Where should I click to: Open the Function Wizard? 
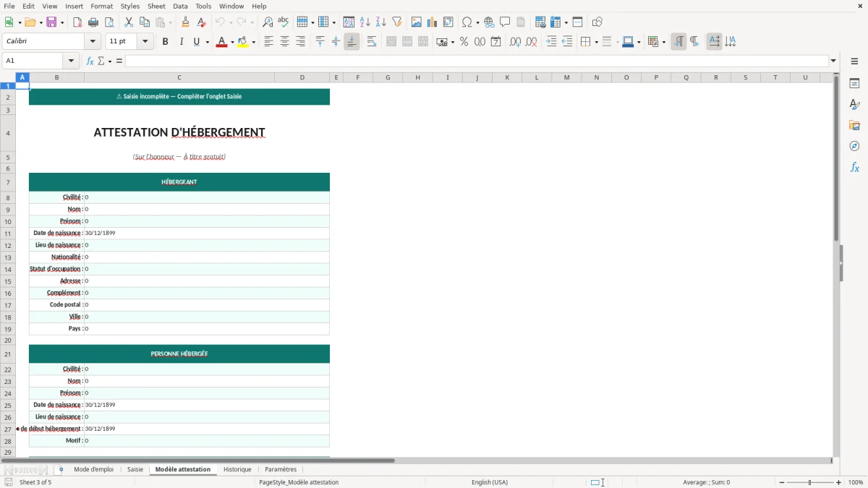[x=90, y=61]
